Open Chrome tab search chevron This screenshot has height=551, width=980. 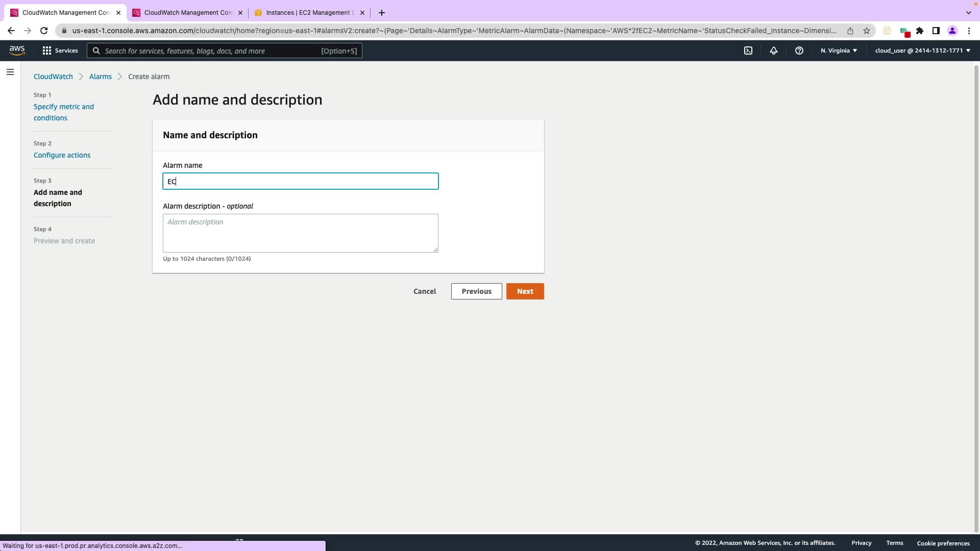pos(968,13)
